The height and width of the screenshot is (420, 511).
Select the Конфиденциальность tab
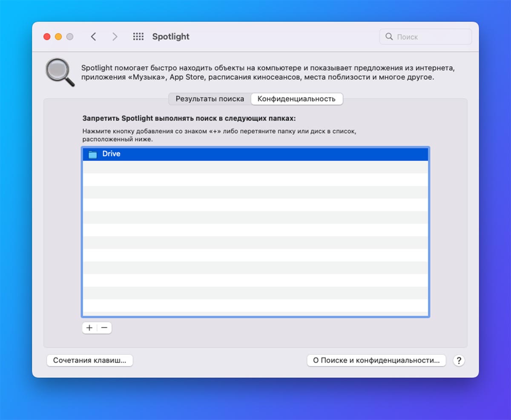(x=296, y=99)
